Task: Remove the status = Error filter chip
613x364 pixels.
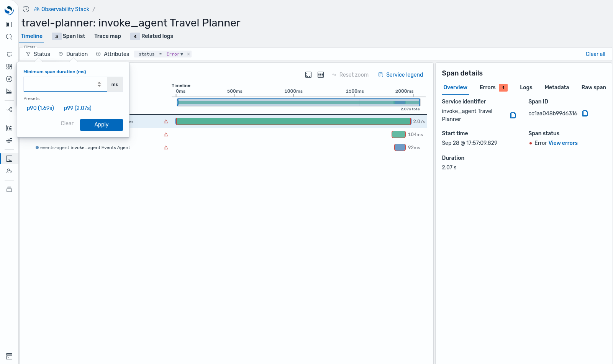Action: coord(188,54)
